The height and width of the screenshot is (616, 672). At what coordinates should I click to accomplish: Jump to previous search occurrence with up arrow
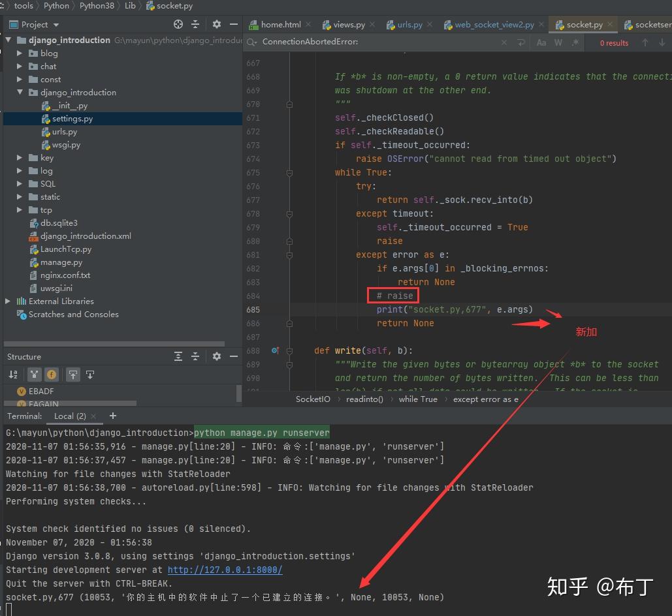645,42
